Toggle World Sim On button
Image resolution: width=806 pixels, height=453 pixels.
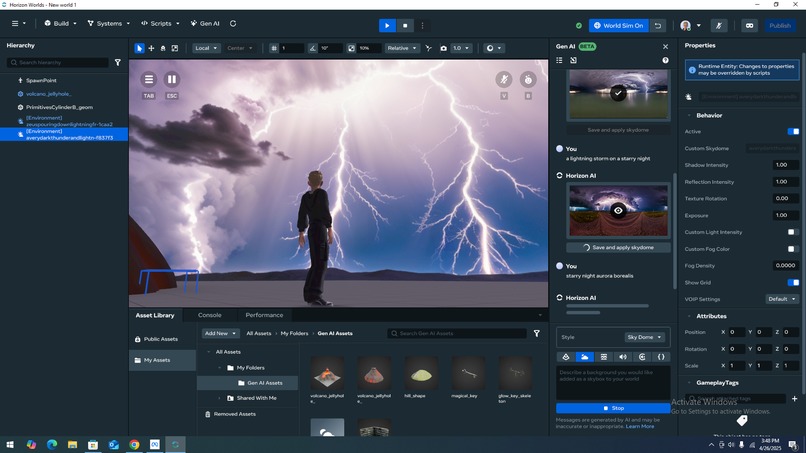(619, 26)
